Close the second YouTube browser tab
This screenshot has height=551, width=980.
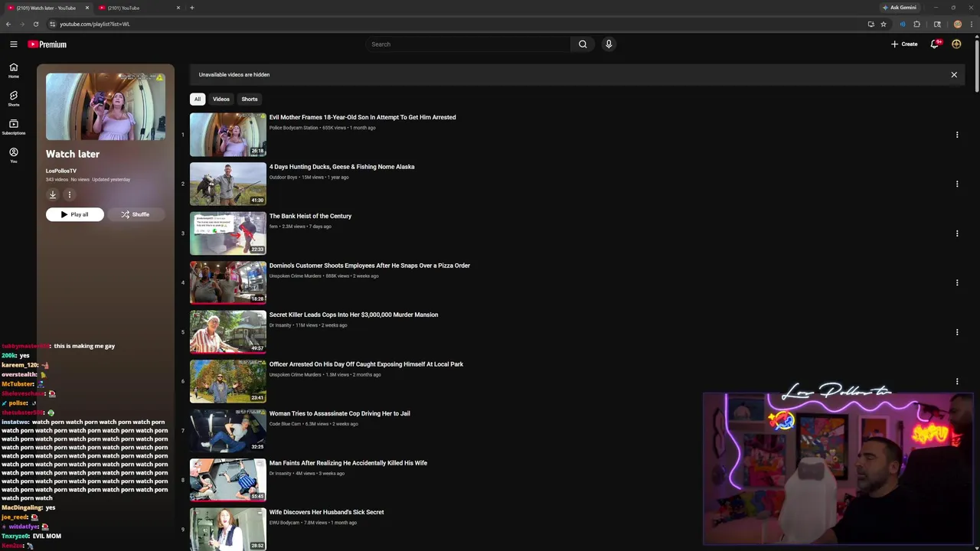coord(178,8)
